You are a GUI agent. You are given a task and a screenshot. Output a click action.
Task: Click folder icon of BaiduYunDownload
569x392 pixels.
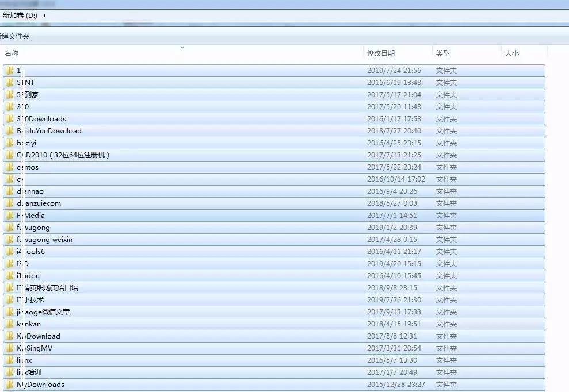click(x=10, y=131)
